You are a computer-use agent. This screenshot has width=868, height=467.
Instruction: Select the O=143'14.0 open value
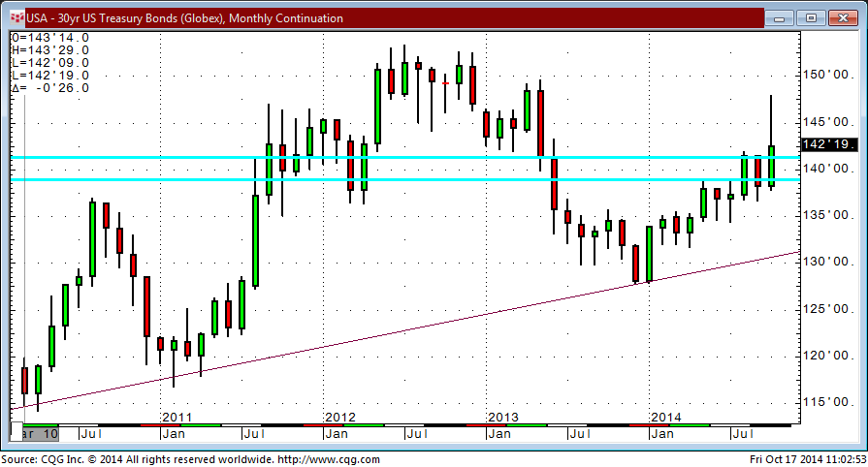pos(50,38)
